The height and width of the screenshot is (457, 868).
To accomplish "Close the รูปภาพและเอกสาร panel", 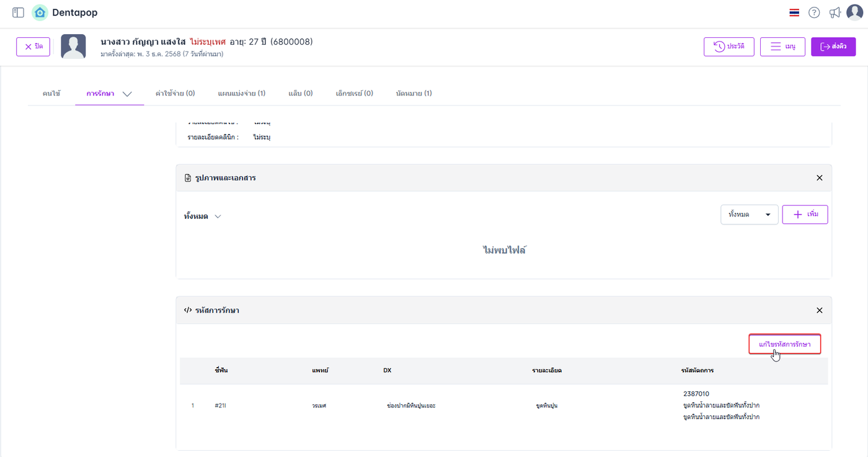I will point(819,178).
